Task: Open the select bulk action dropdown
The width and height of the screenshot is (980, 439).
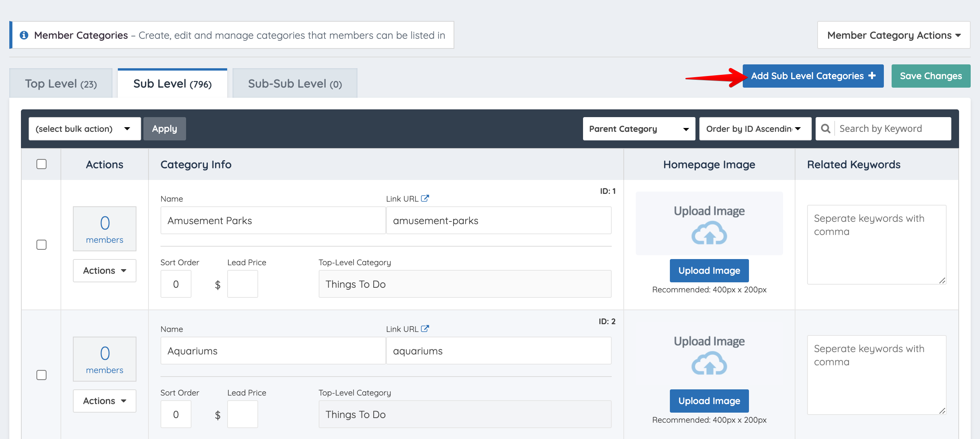Action: click(85, 129)
